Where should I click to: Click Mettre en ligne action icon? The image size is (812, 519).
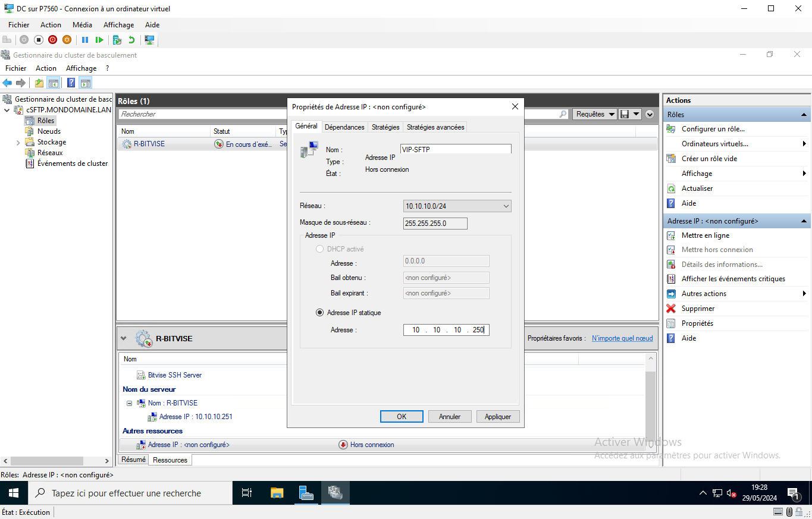point(671,235)
